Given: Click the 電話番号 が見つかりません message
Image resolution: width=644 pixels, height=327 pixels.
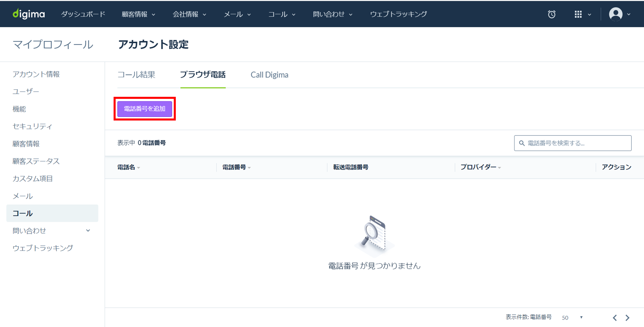Looking at the screenshot, I should coord(374,266).
